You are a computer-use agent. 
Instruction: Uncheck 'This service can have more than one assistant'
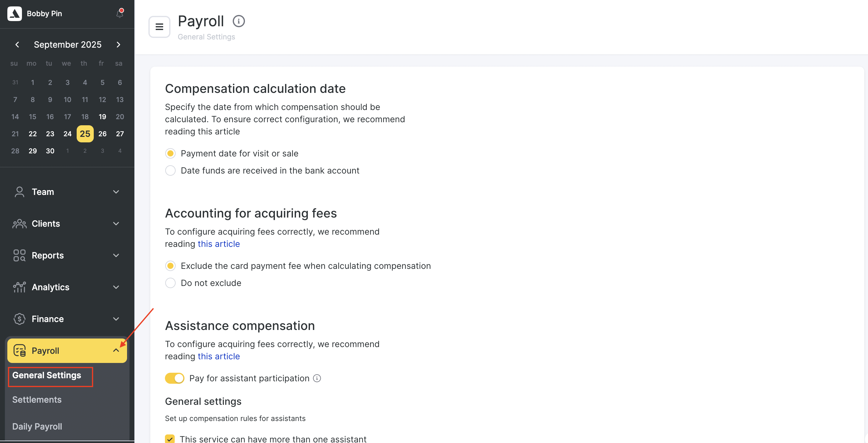(x=170, y=439)
